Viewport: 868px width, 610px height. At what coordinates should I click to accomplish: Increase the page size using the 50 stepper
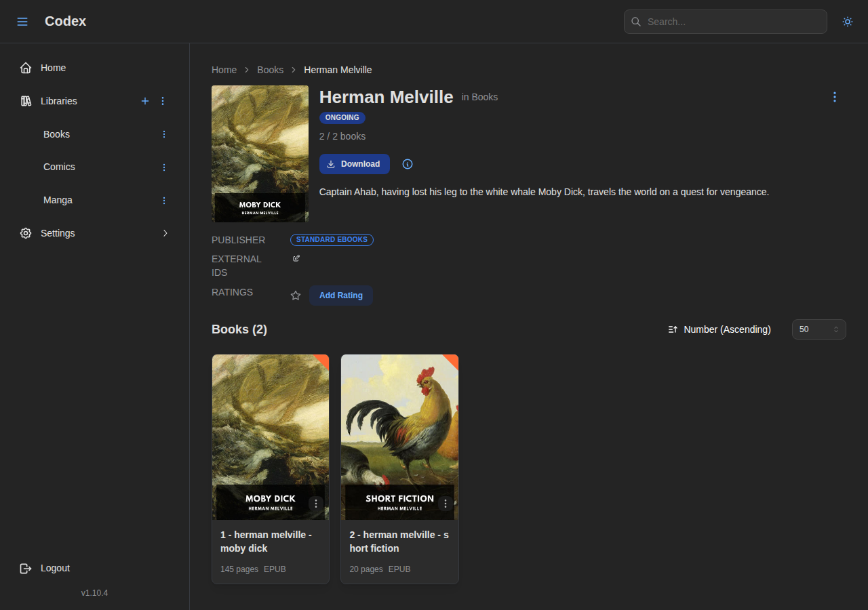[836, 326]
